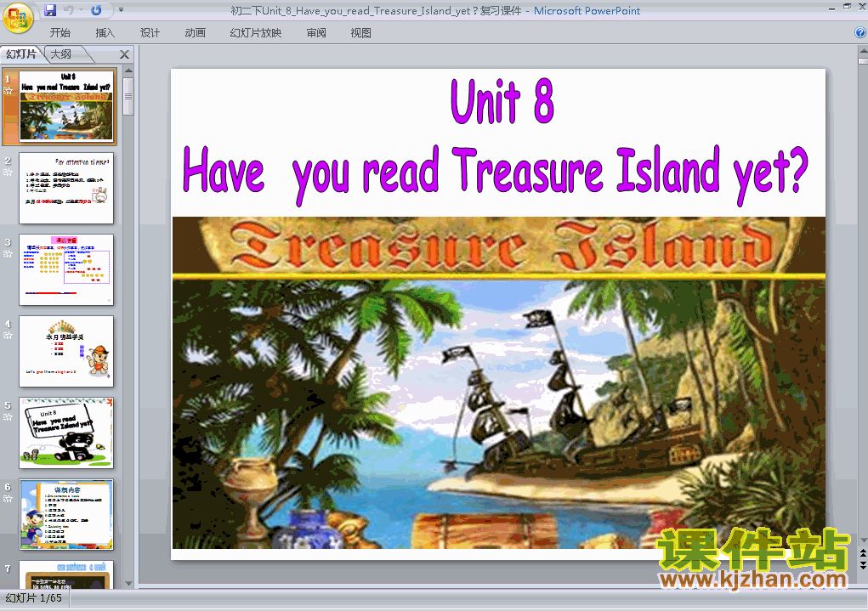Click the animation star icon under slide 3
Screen dimensions: 868x611
point(8,254)
